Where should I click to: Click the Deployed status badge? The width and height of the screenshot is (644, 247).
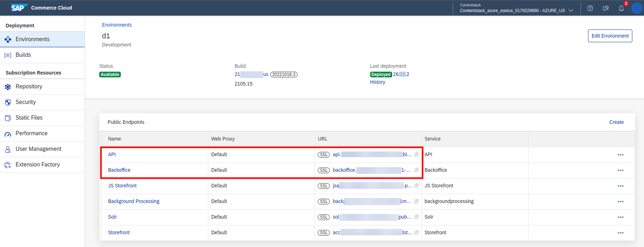[x=381, y=74]
